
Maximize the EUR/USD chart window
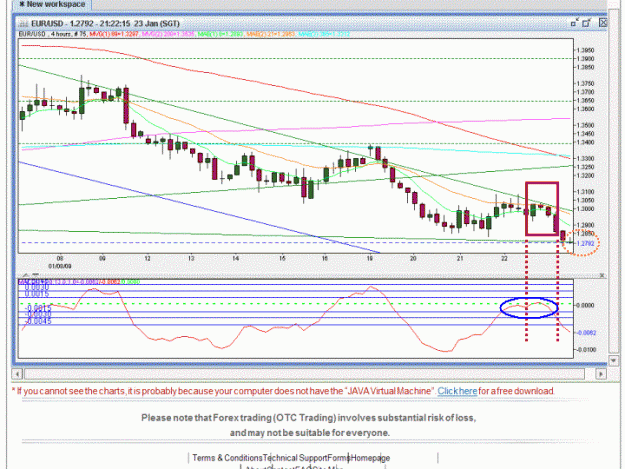coord(586,23)
